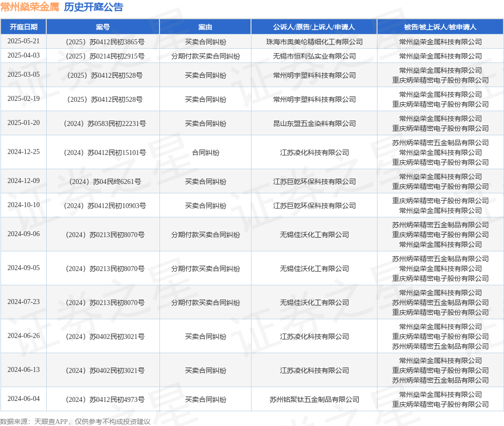Click the 案由 column header
Screen dimensions: 504x426
(x=205, y=27)
